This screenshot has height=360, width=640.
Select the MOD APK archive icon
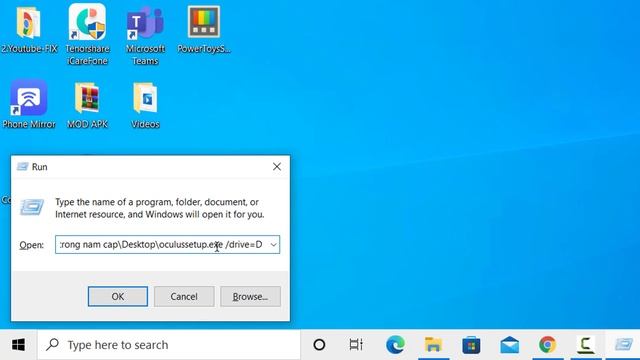[x=87, y=105]
